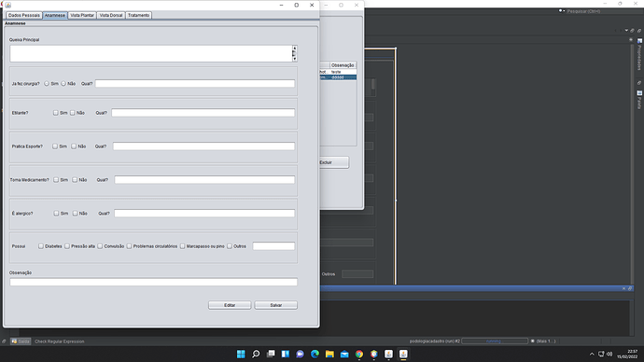Open Task View from the taskbar
This screenshot has width=644, height=362.
point(271,354)
